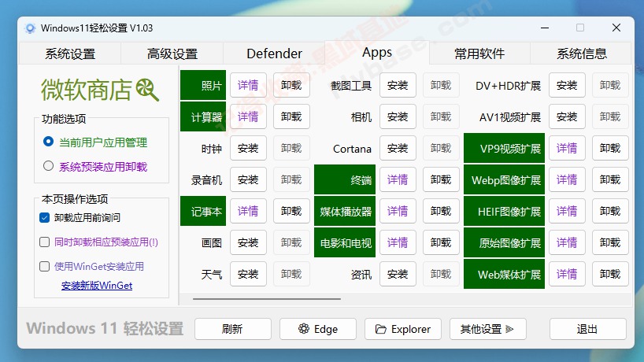Uninstall 媒体播放器 app
The width and height of the screenshot is (644, 362).
(x=441, y=211)
